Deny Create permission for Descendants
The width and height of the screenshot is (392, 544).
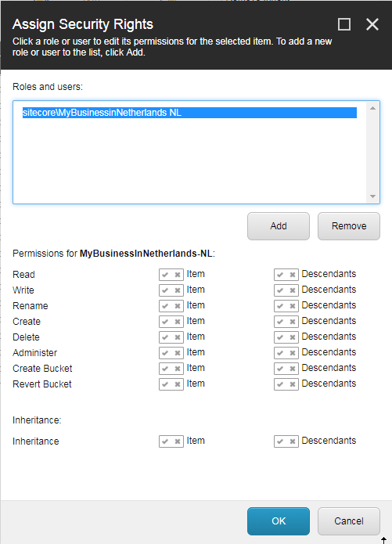(x=293, y=322)
